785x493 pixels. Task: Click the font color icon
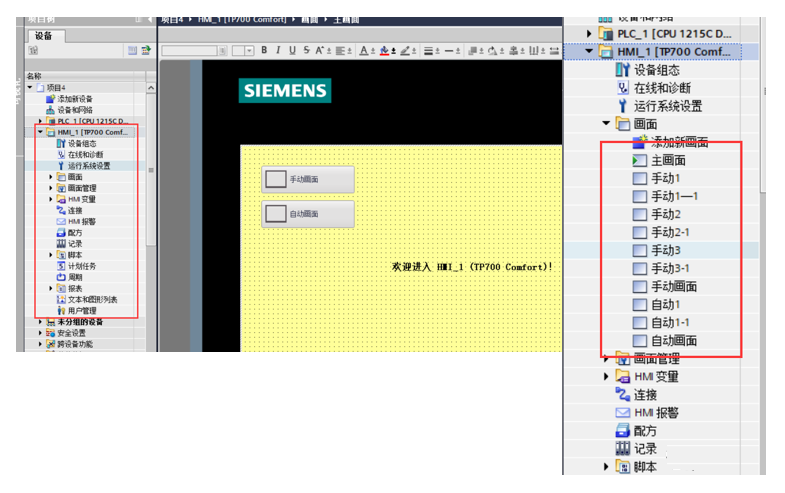(x=364, y=51)
